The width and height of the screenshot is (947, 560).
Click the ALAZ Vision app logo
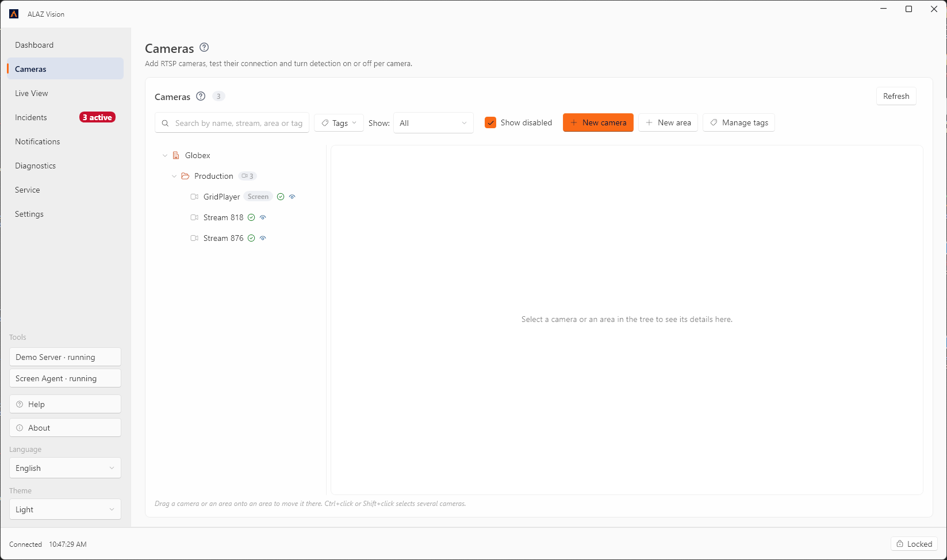click(14, 14)
